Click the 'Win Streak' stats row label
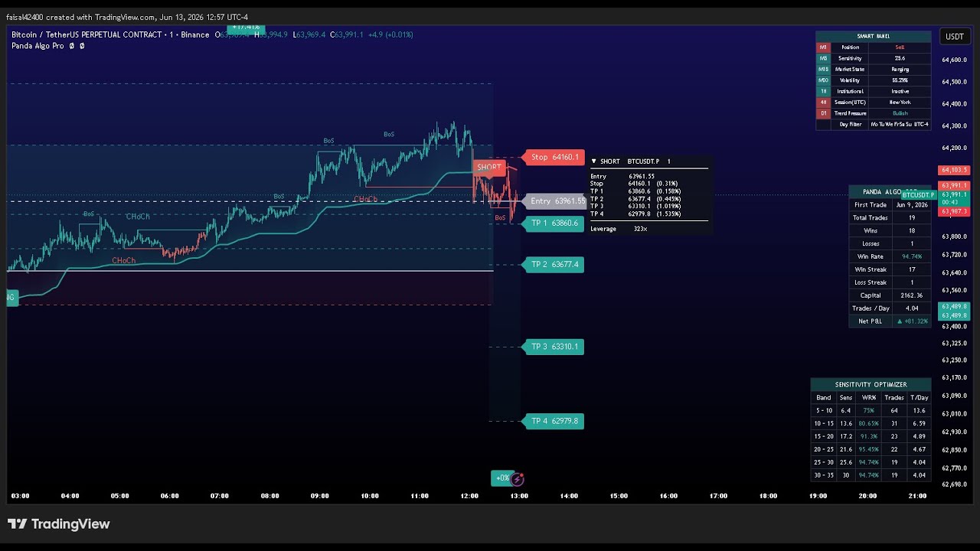The width and height of the screenshot is (980, 551). pos(871,269)
